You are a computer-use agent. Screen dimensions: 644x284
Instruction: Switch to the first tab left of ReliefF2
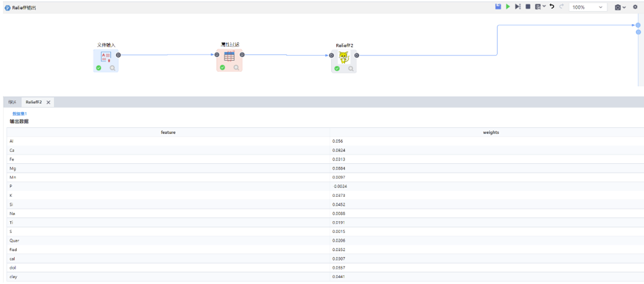[12, 102]
